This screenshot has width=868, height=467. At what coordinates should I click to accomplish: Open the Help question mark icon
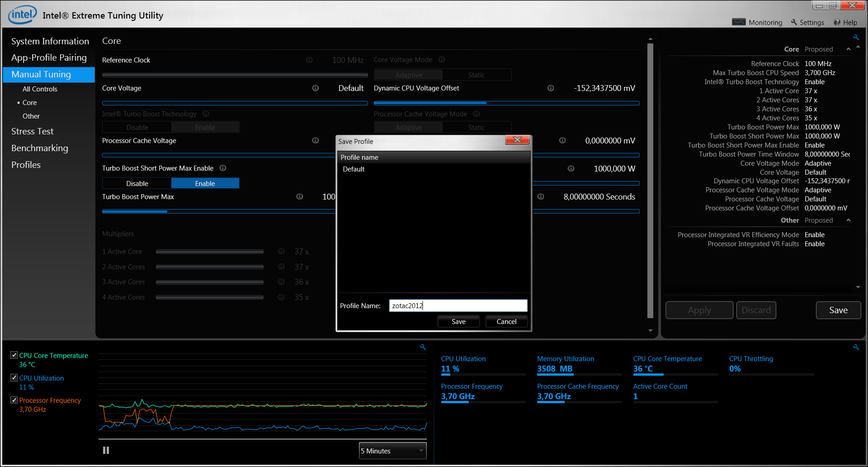click(x=837, y=22)
